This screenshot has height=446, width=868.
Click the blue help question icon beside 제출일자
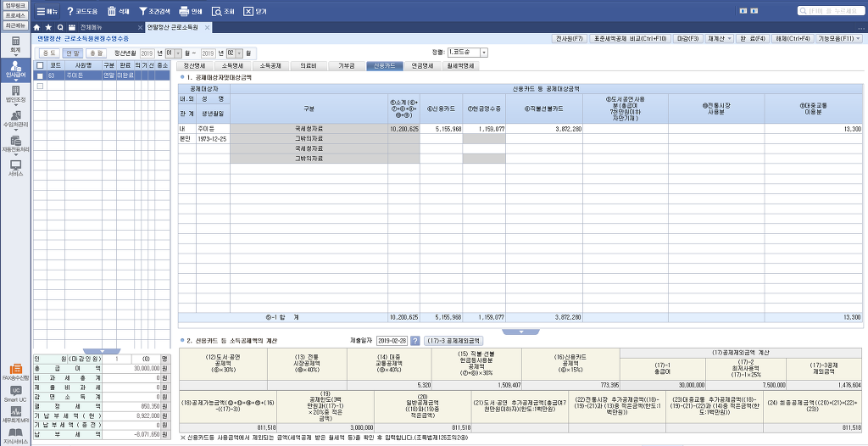pos(415,340)
